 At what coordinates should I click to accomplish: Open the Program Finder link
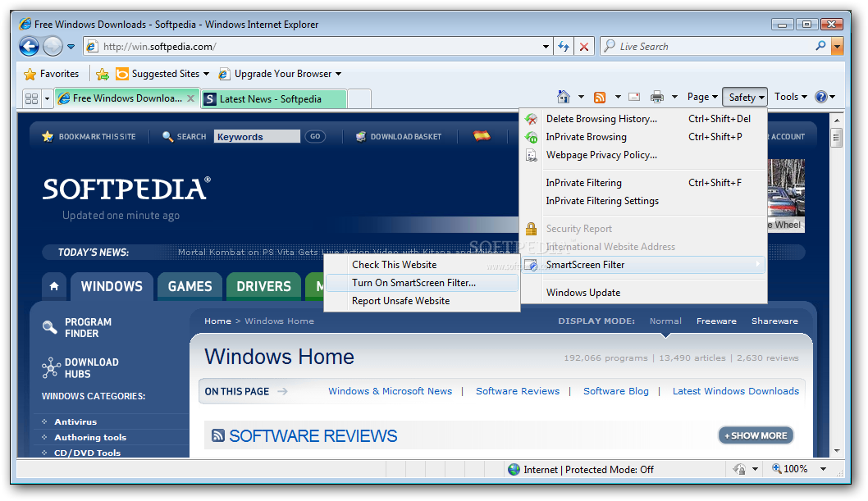(77, 328)
